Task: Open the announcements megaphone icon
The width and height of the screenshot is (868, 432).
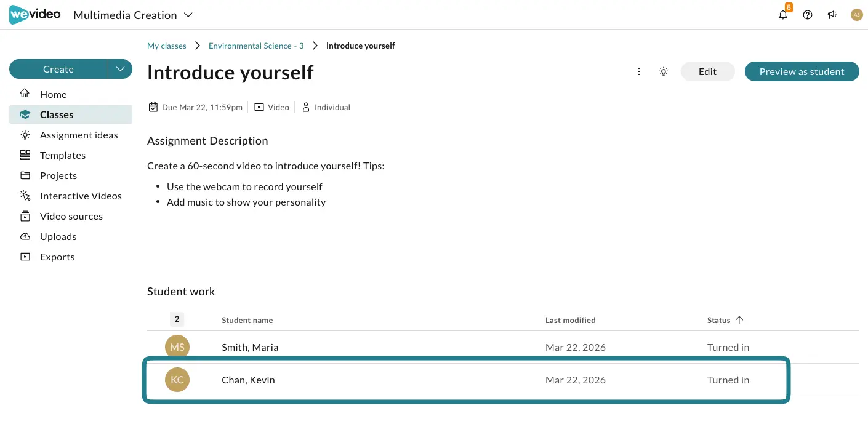Action: (x=832, y=15)
